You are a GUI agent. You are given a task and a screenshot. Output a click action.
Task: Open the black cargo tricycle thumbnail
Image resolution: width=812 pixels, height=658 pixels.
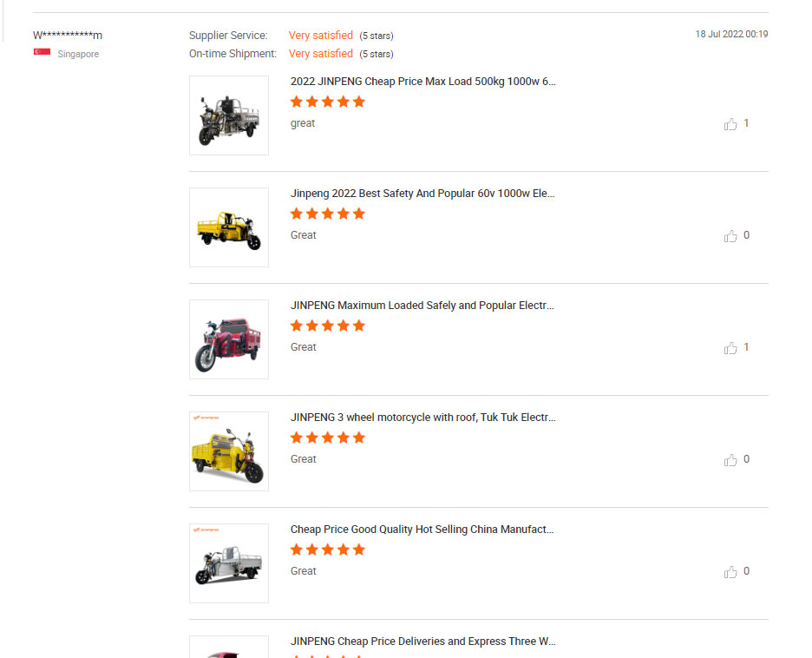pos(229,115)
